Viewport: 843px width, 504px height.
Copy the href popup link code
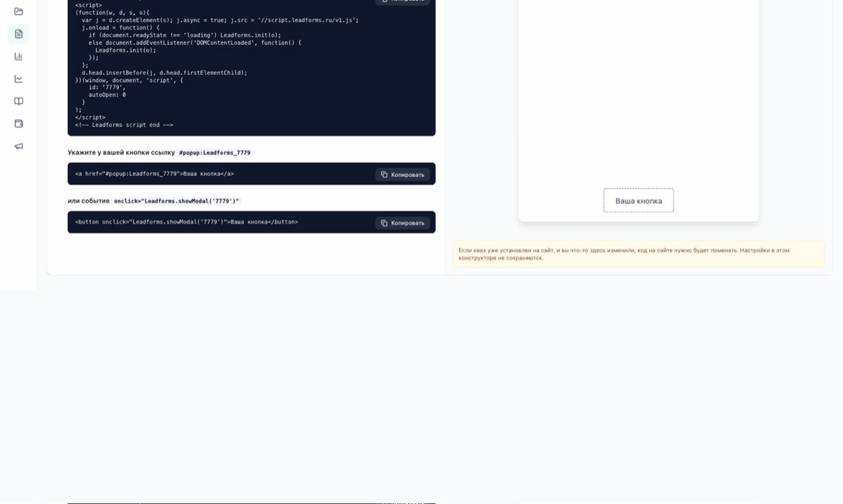(403, 175)
